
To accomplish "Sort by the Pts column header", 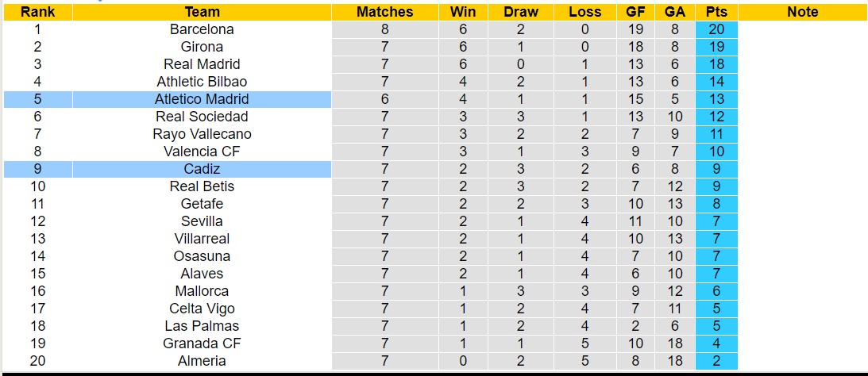I will click(x=716, y=12).
